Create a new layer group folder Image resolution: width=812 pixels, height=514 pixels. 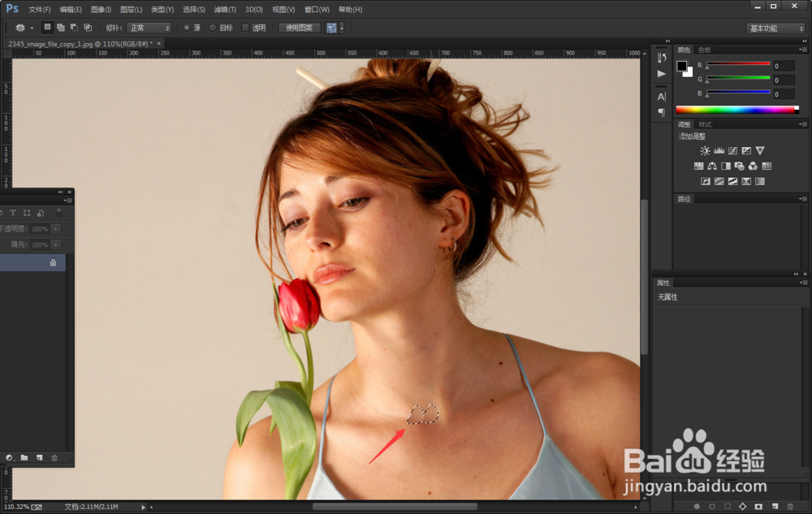point(24,458)
